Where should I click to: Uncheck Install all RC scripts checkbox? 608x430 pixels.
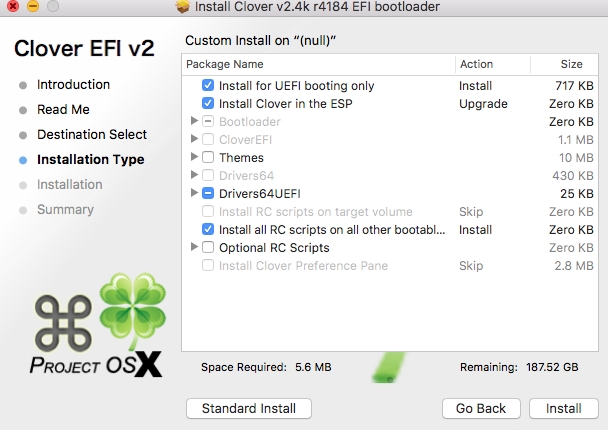point(208,230)
